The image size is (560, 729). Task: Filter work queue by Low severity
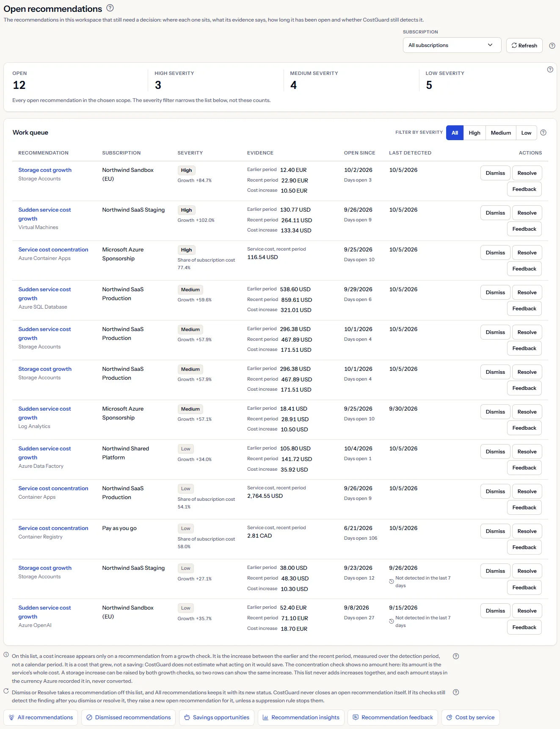tap(526, 133)
